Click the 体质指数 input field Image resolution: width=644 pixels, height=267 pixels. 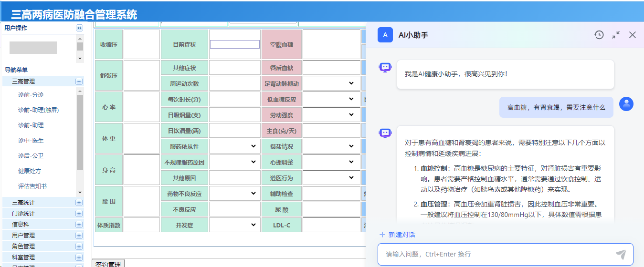pyautogui.click(x=142, y=225)
